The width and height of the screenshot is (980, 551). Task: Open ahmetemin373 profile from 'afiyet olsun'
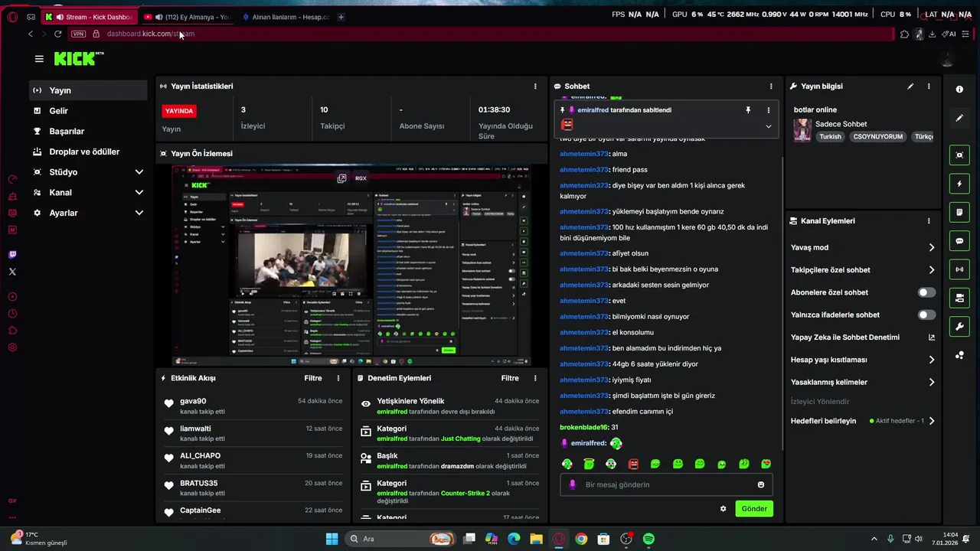[x=583, y=253]
